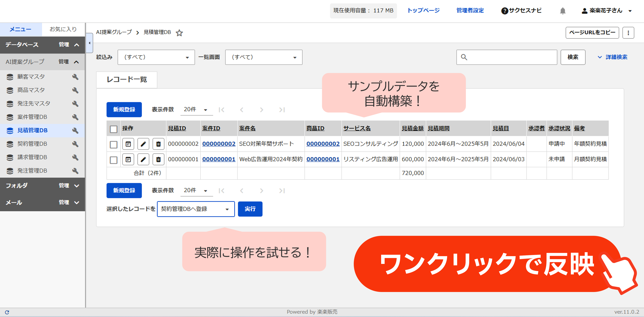The height and width of the screenshot is (317, 644).
Task: Go to last page in bottom pager
Action: click(x=282, y=191)
